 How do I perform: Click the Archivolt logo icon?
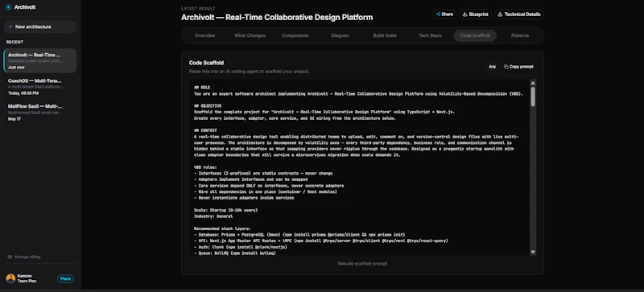[8, 7]
